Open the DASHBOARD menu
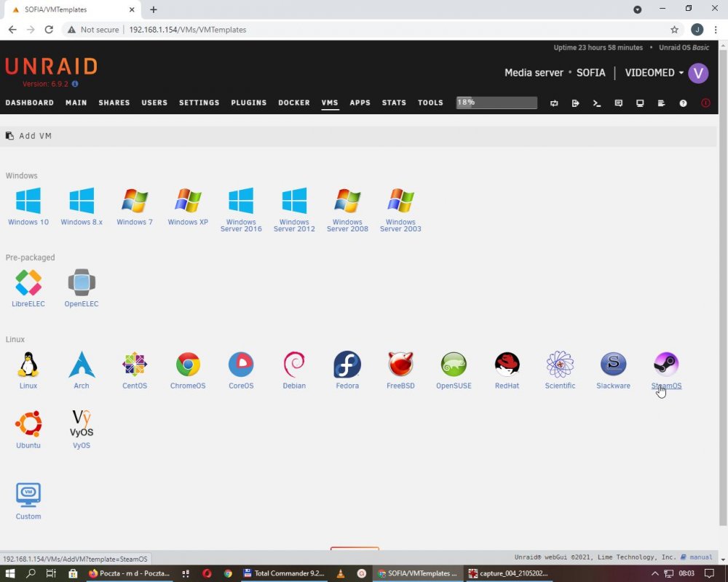This screenshot has height=582, width=728. tap(30, 103)
